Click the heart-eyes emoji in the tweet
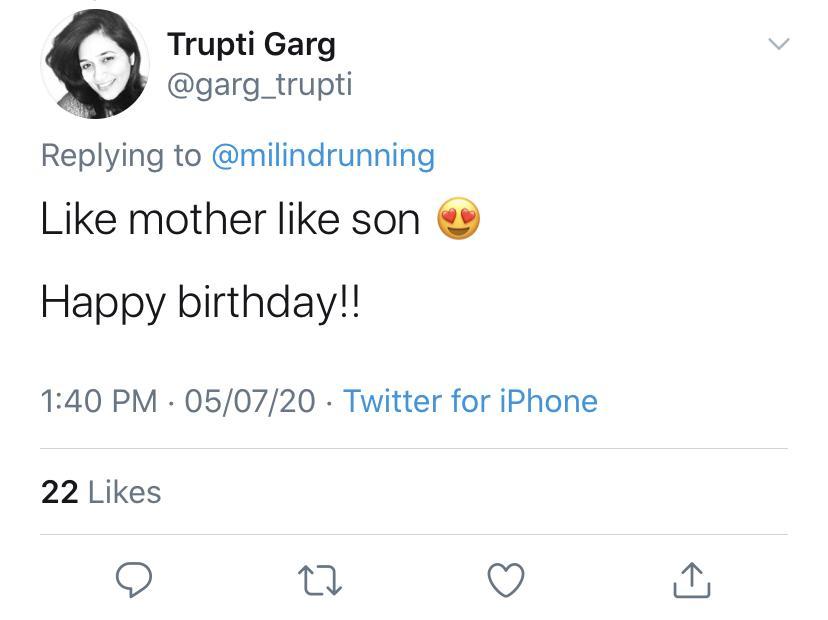The image size is (828, 620). click(459, 220)
